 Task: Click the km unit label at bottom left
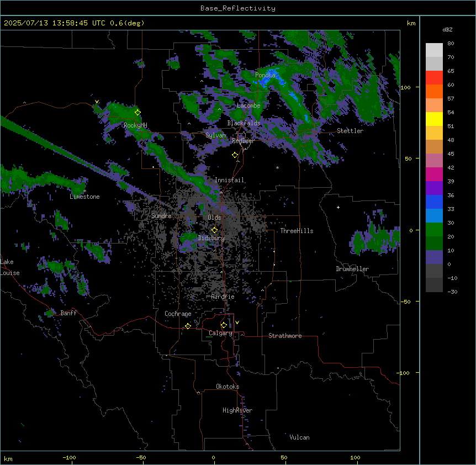click(x=8, y=459)
